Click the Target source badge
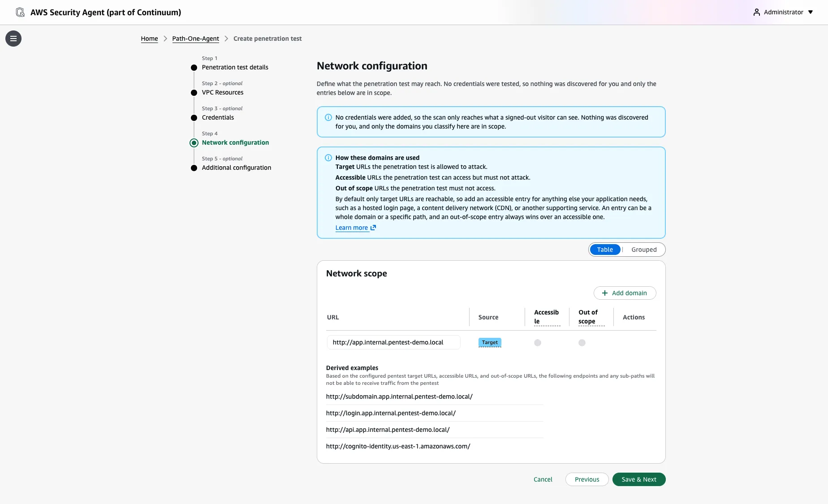 point(490,342)
